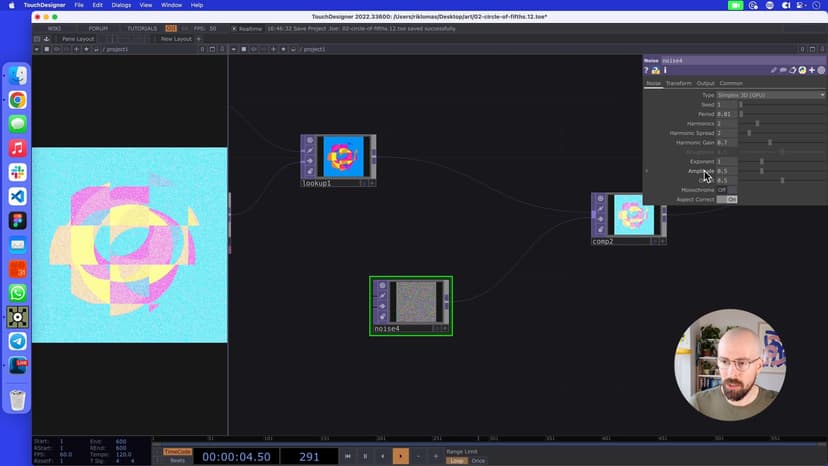Open the noise Type dropdown

pyautogui.click(x=770, y=95)
